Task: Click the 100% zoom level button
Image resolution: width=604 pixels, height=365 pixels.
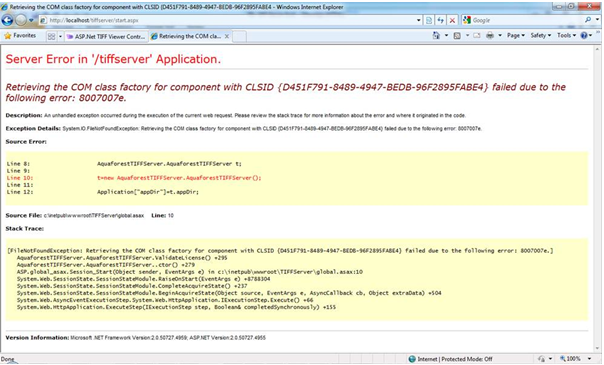Action: [x=570, y=358]
